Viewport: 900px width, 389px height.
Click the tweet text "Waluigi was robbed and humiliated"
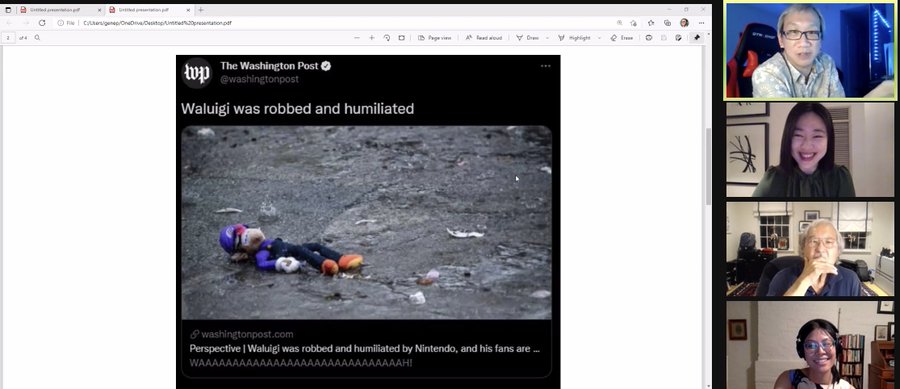pyautogui.click(x=297, y=108)
